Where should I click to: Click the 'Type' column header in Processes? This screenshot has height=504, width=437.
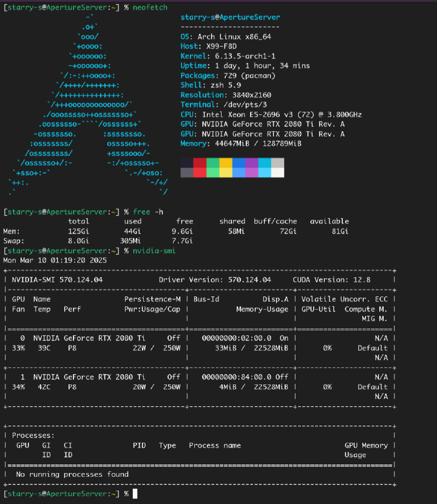168,446
